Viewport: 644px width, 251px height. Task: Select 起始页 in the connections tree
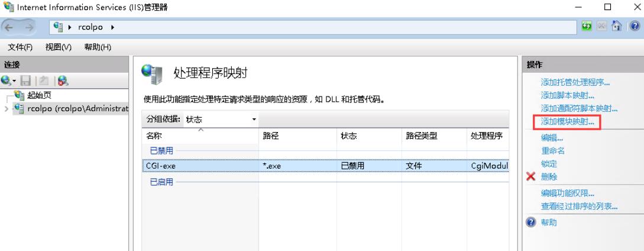39,95
